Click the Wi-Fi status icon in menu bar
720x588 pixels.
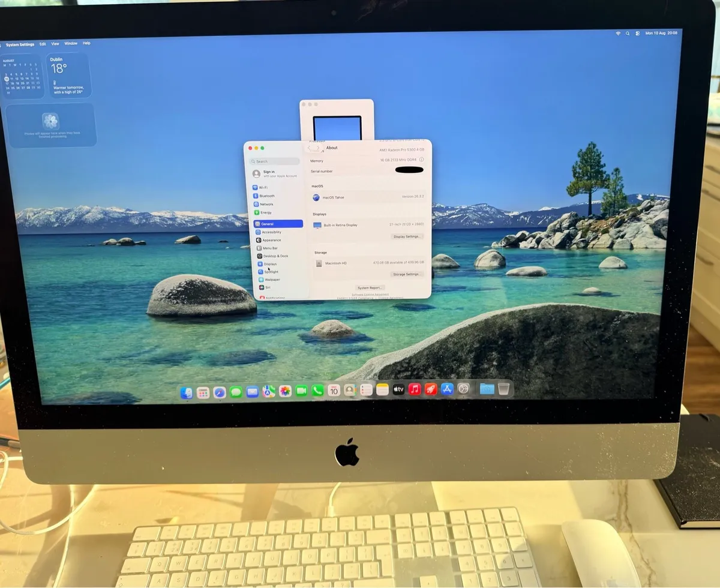[618, 33]
